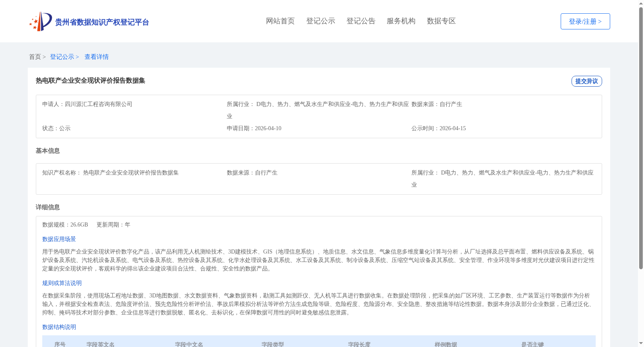Click the 更新周期：年 text
Image resolution: width=644 pixels, height=347 pixels.
click(x=114, y=224)
